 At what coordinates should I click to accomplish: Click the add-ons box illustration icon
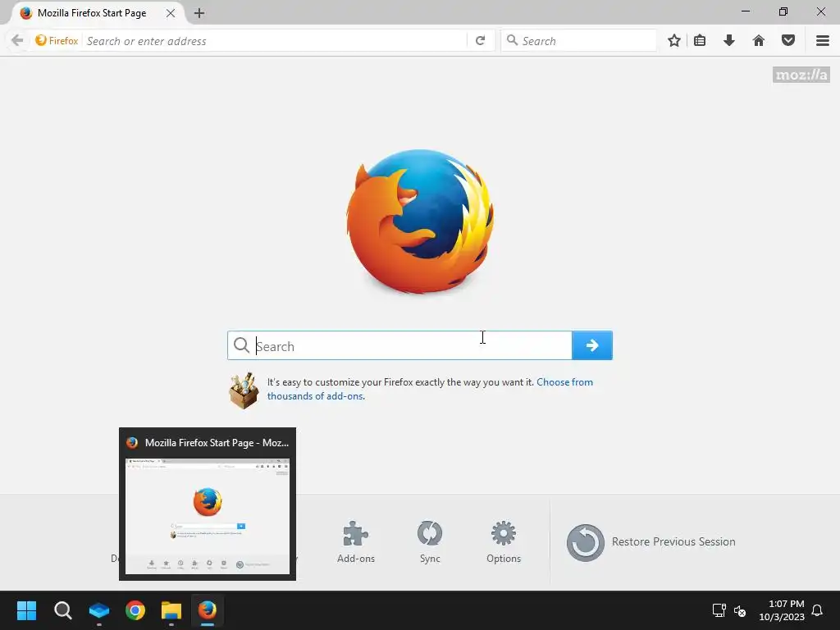coord(244,390)
